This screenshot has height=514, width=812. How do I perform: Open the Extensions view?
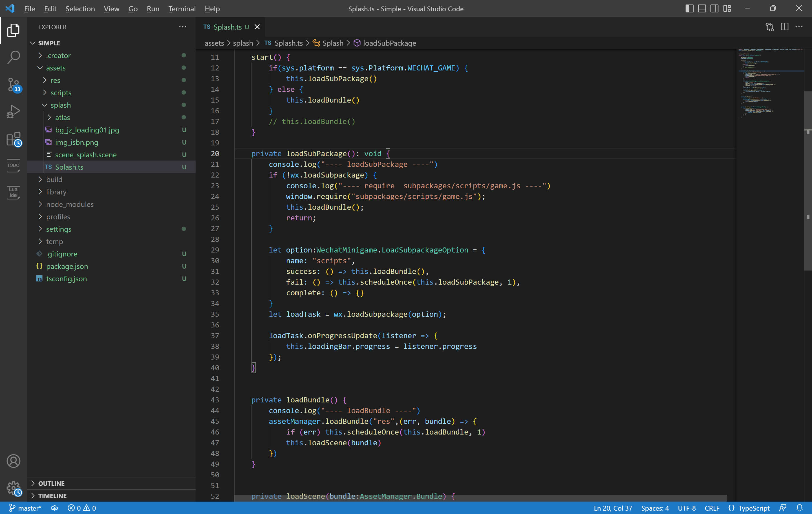(14, 139)
